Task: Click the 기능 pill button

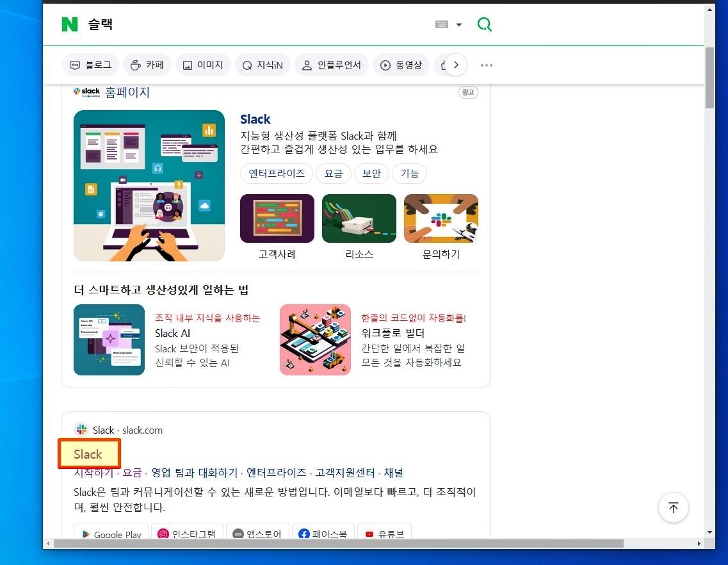Action: [410, 174]
